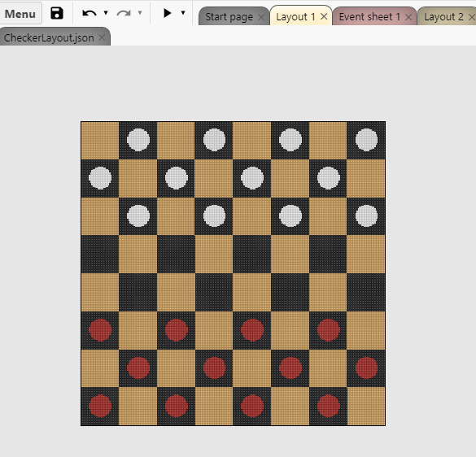Close the Layout 1 tab
Image resolution: width=476 pixels, height=457 pixels.
[x=324, y=16]
